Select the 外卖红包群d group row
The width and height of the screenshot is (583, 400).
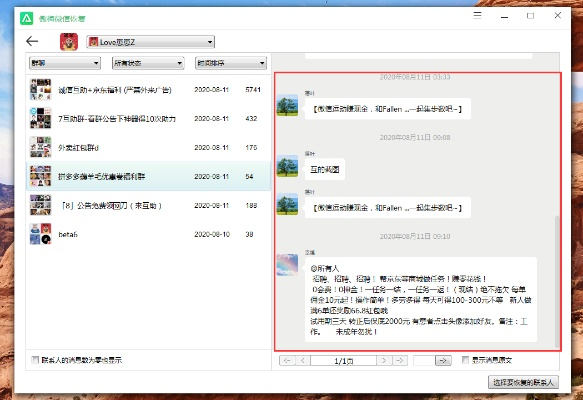tap(148, 148)
